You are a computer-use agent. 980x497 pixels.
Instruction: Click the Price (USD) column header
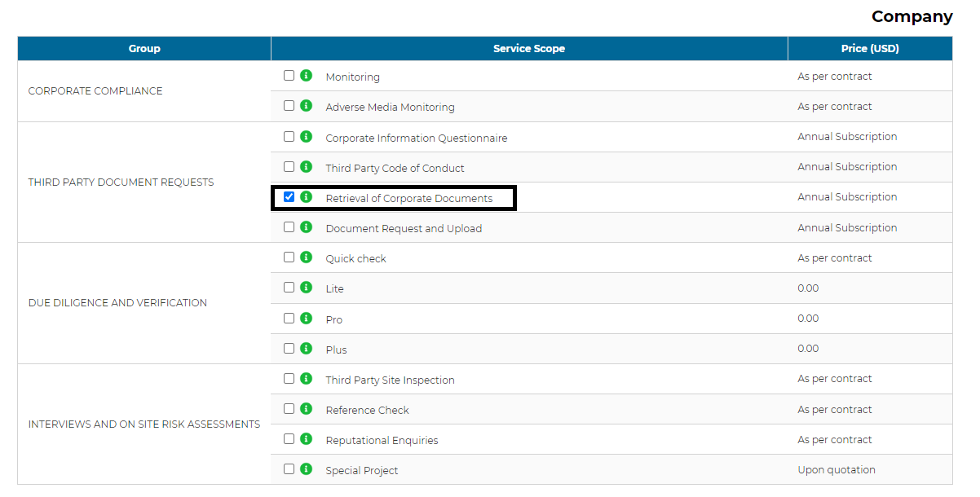869,49
